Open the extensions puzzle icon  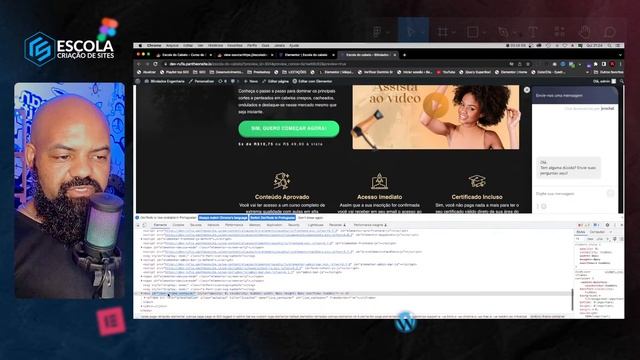[596, 64]
